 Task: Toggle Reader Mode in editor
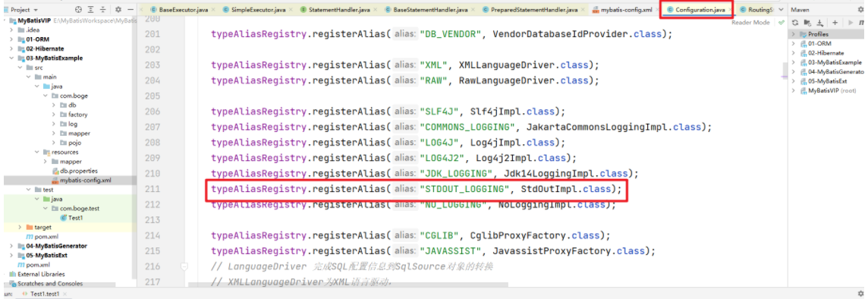pos(750,23)
